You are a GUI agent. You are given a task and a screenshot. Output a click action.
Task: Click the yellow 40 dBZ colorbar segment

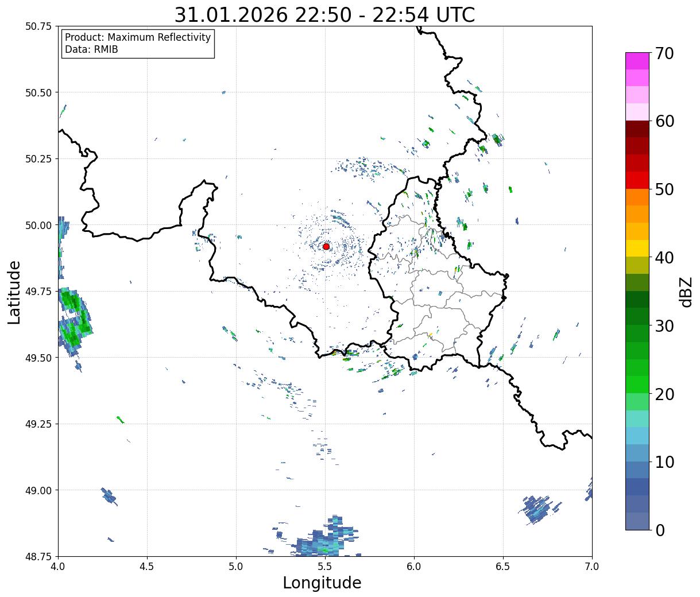click(x=637, y=248)
